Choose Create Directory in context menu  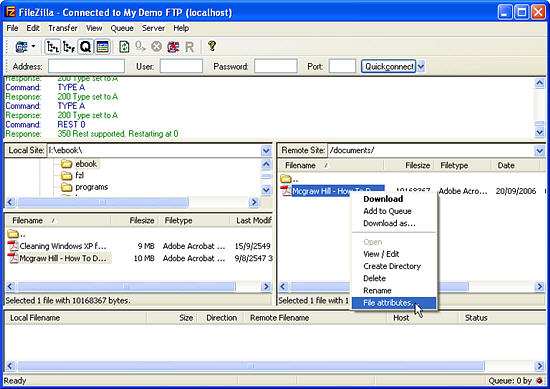[394, 266]
